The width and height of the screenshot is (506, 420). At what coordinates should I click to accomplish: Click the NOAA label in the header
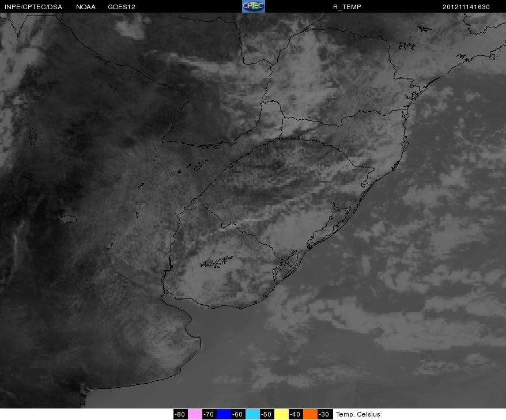coord(85,7)
